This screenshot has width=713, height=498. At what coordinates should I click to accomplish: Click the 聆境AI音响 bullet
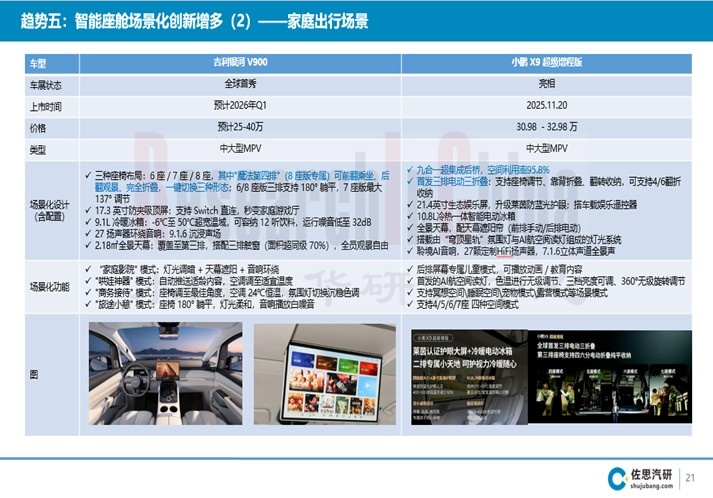click(x=511, y=251)
